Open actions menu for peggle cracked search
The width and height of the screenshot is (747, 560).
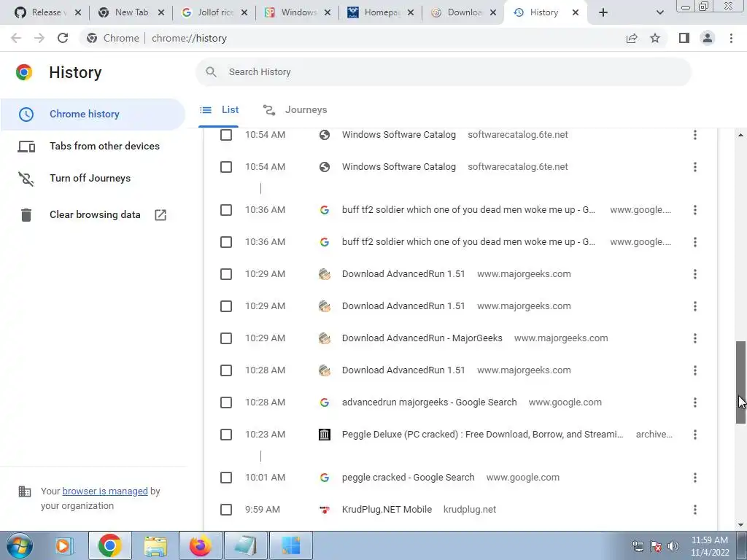click(x=694, y=477)
